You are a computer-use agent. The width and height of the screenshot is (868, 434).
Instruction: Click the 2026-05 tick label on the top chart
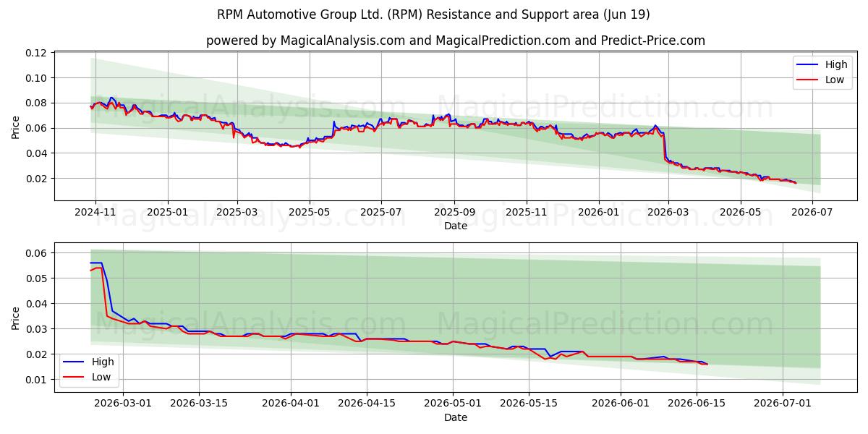(741, 212)
